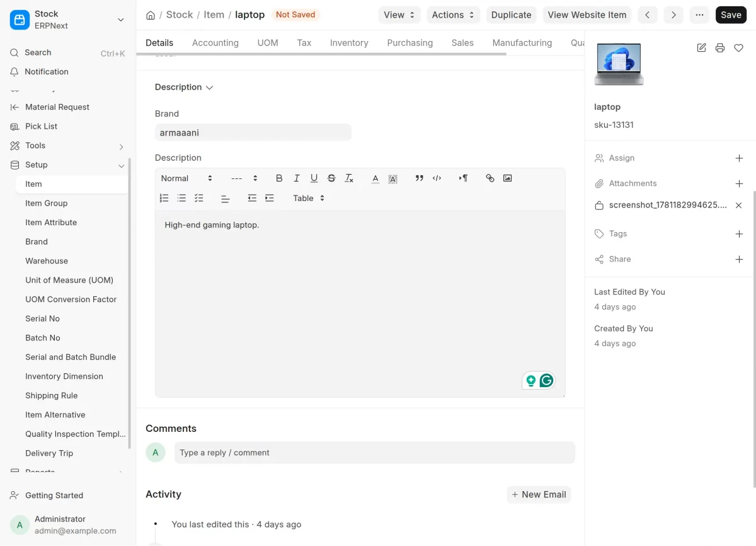This screenshot has width=756, height=546.
Task: Remove the screenshot attachment
Action: pyautogui.click(x=739, y=206)
